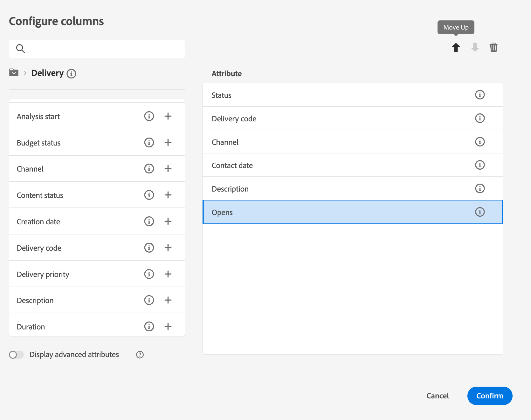Image resolution: width=531 pixels, height=420 pixels.
Task: Open the folder dropdown in breadcrumb
Action: click(14, 73)
